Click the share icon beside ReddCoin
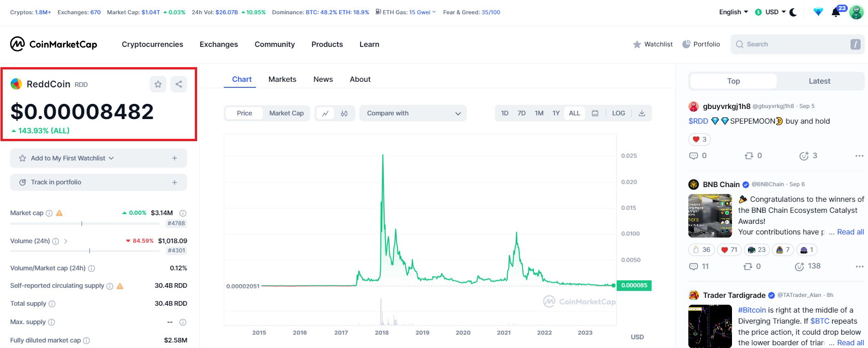The width and height of the screenshot is (868, 348). (x=179, y=84)
